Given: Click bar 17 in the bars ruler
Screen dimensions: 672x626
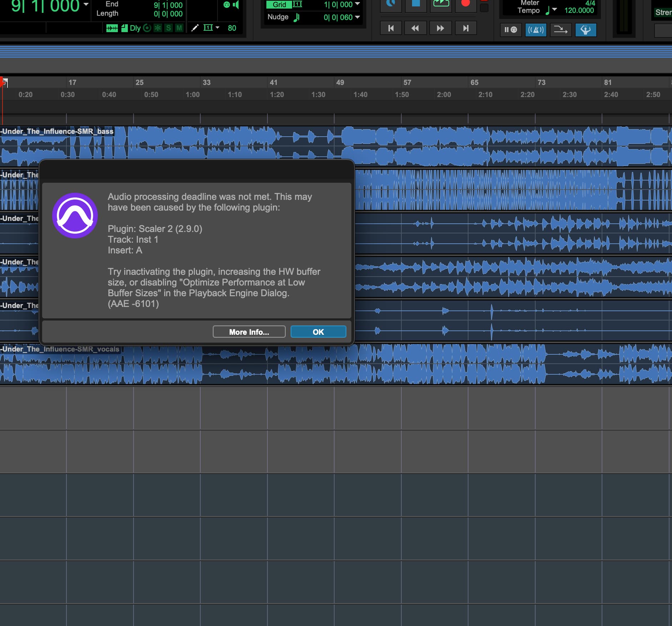Looking at the screenshot, I should click(72, 82).
